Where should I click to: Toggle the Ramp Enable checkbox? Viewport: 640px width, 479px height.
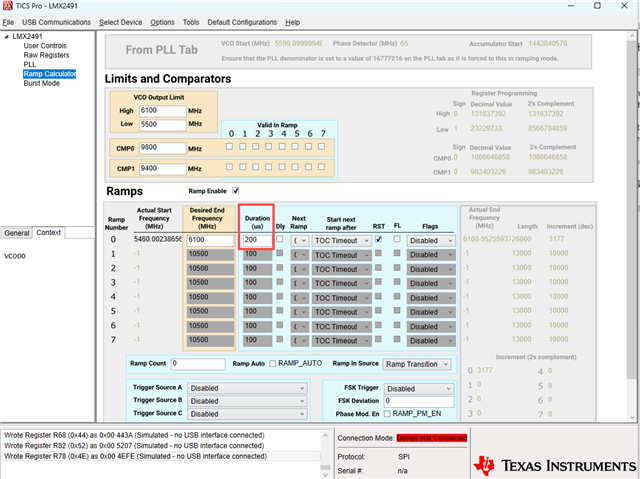pyautogui.click(x=236, y=190)
